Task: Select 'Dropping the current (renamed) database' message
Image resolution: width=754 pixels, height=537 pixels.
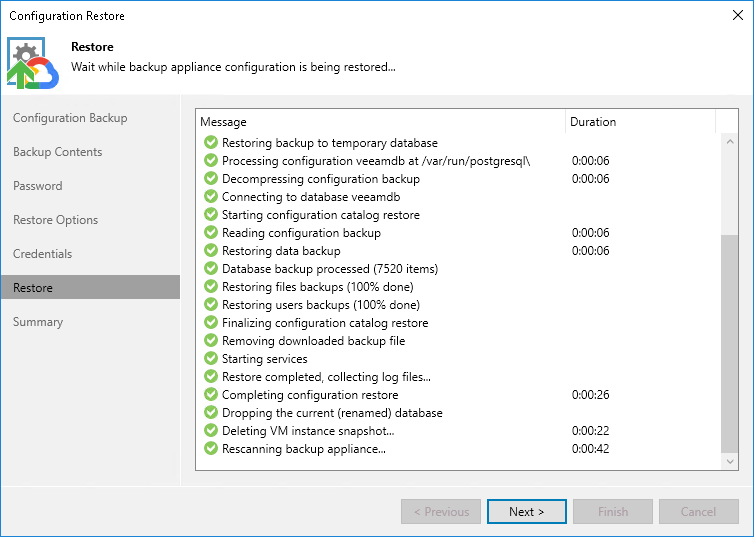Action: click(332, 412)
